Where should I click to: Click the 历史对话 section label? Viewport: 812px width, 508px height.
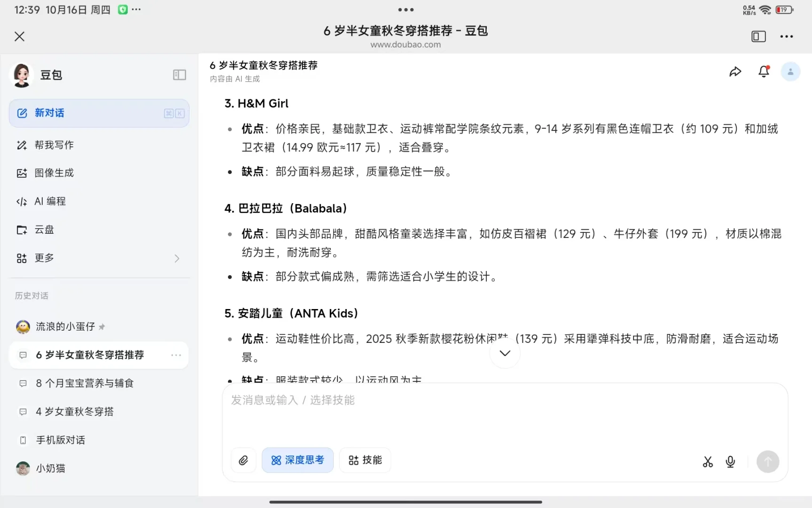tap(31, 296)
